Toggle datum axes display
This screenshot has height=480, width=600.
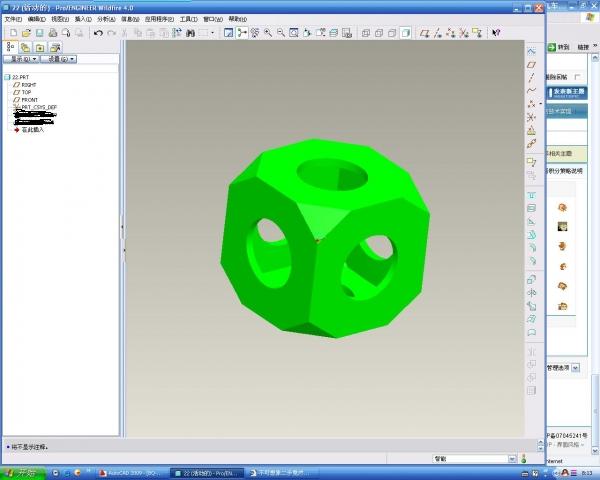pyautogui.click(x=437, y=33)
